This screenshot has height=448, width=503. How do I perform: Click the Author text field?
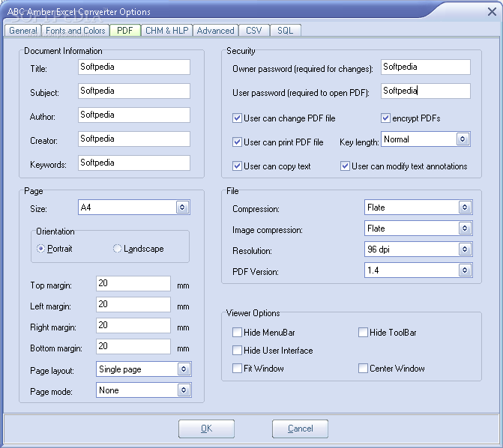pos(134,115)
